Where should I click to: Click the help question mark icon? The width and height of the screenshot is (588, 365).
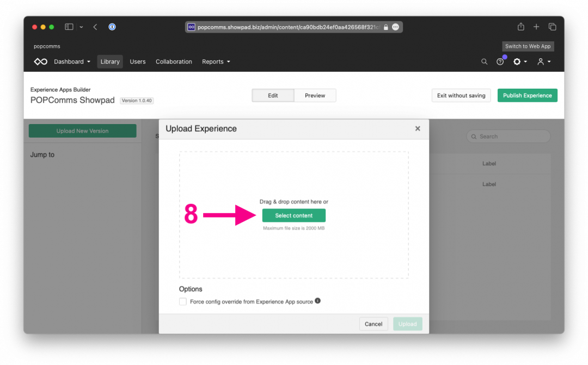tap(500, 61)
